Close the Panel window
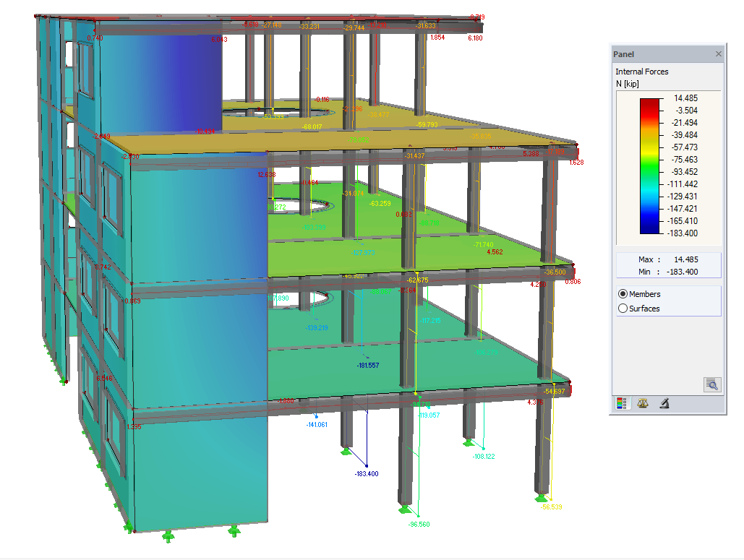Viewport: 744px width, 560px height. pyautogui.click(x=719, y=54)
